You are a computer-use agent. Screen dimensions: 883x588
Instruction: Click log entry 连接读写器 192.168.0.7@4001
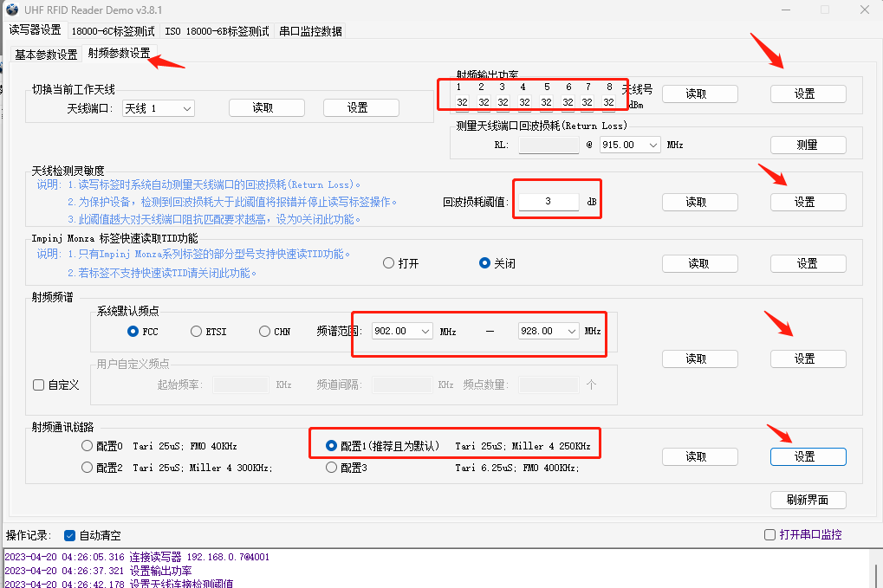pyautogui.click(x=137, y=557)
